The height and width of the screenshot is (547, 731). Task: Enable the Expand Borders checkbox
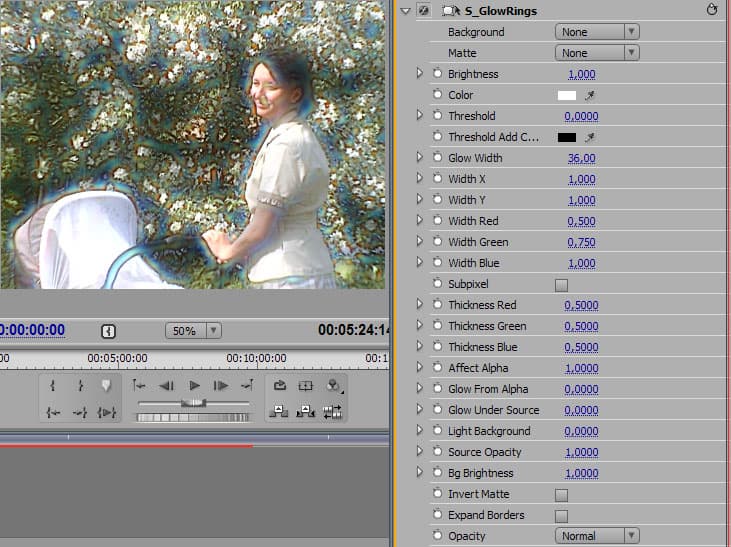(x=561, y=515)
